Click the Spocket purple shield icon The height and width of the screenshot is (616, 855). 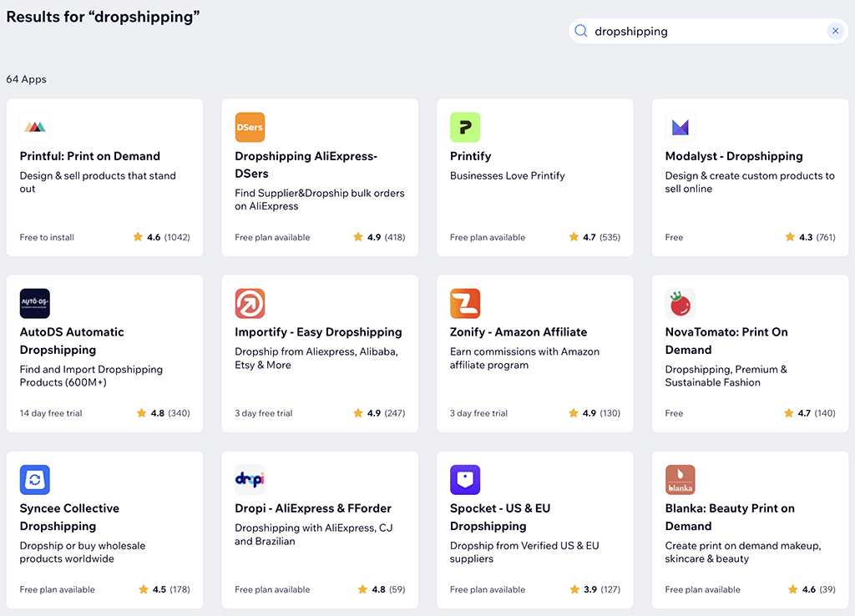click(465, 480)
